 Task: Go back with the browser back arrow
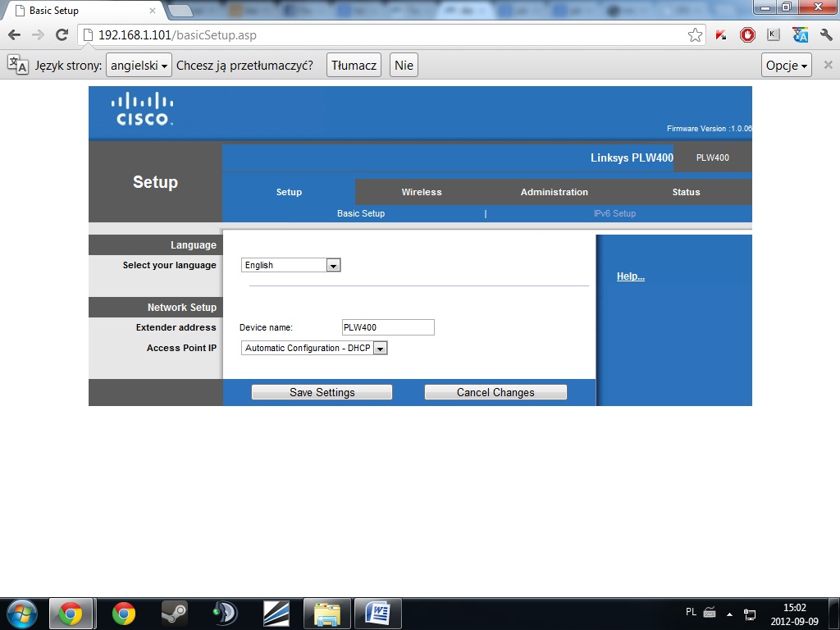(x=15, y=34)
